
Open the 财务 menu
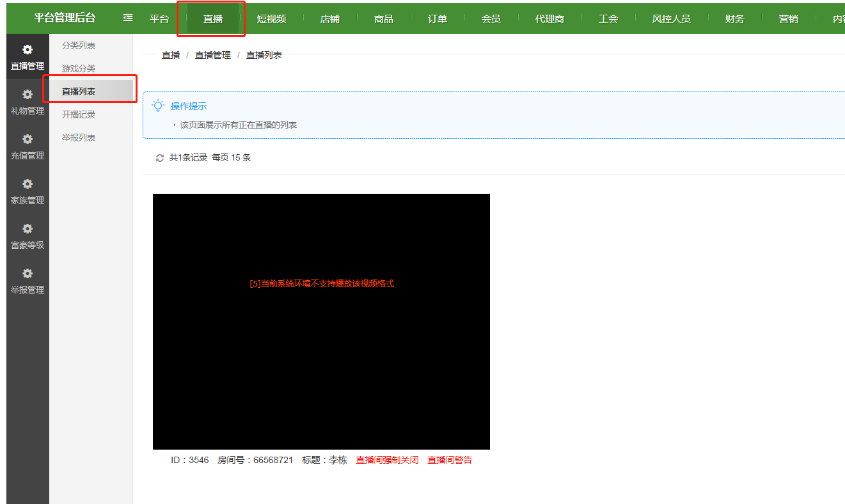734,19
